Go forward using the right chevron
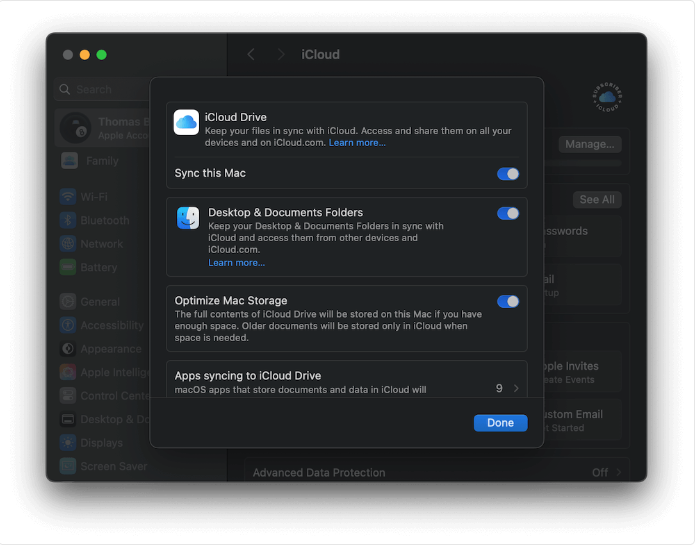The width and height of the screenshot is (695, 545). [281, 54]
